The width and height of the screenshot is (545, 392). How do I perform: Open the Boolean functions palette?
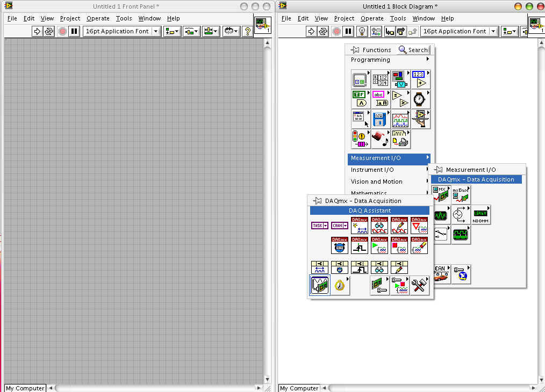pos(360,99)
